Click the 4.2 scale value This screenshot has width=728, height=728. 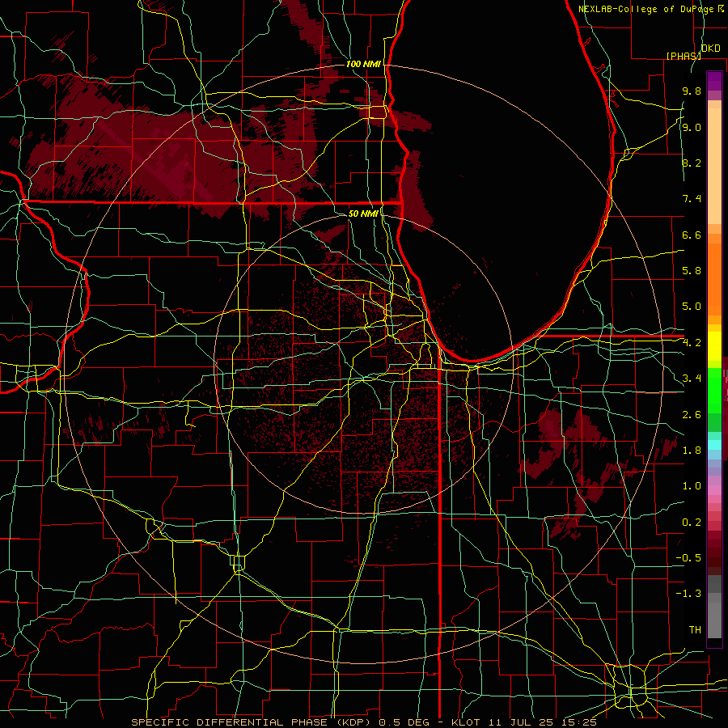(x=692, y=343)
